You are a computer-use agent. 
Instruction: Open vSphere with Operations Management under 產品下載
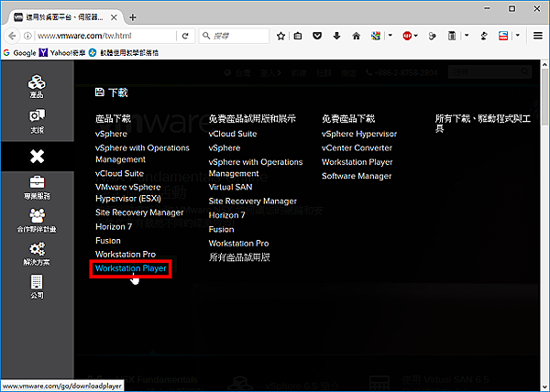tap(142, 154)
